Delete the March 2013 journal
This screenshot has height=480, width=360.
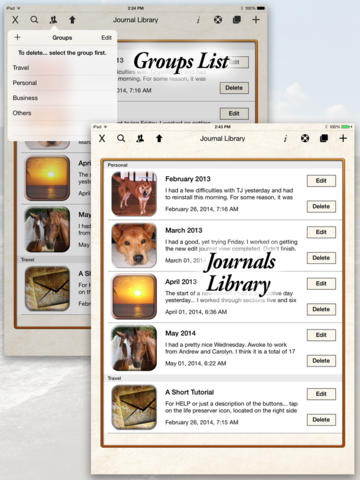321,258
